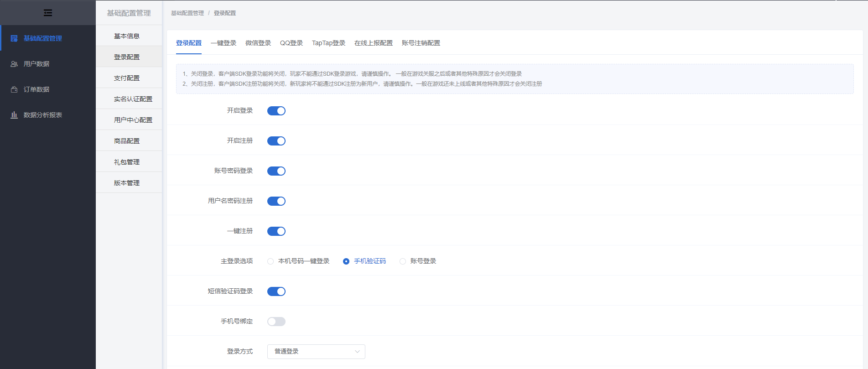Click the 基础配置管理 submenu panel heading
The width and height of the screenshot is (868, 369).
(x=129, y=13)
